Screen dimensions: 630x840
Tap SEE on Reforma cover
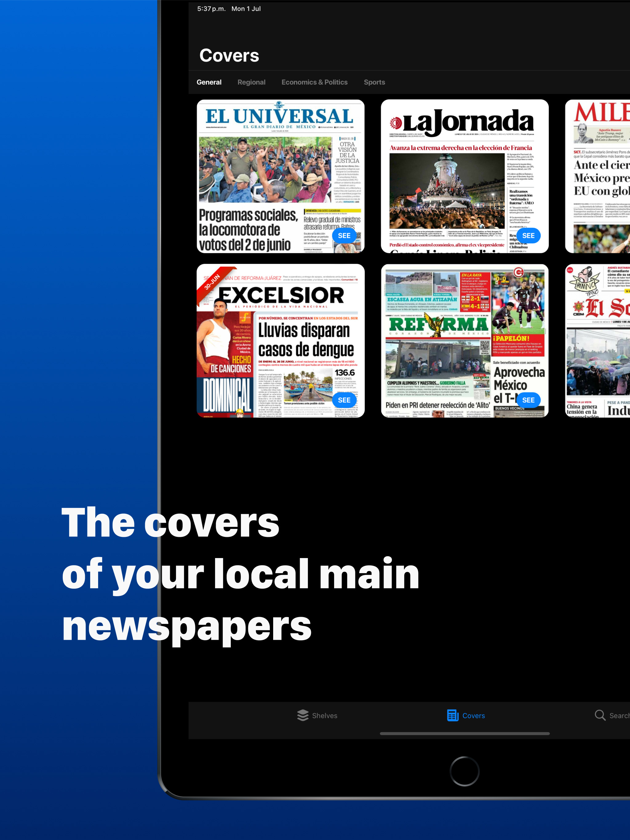(x=528, y=400)
